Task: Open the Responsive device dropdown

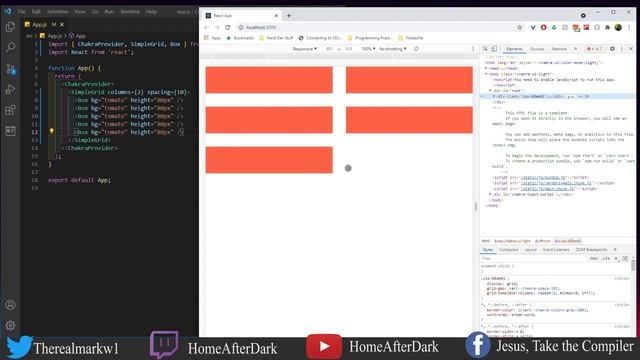Action: tap(304, 49)
